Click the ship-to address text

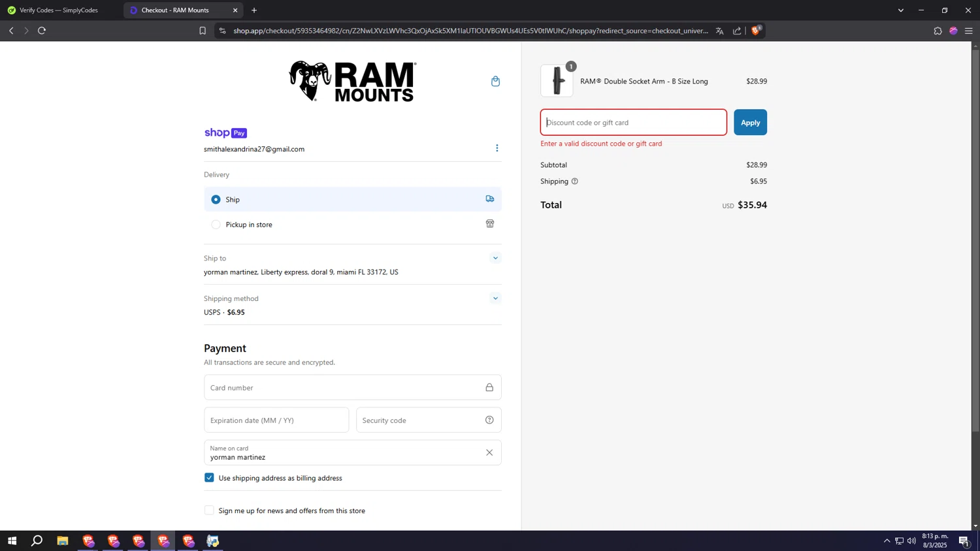pyautogui.click(x=301, y=272)
